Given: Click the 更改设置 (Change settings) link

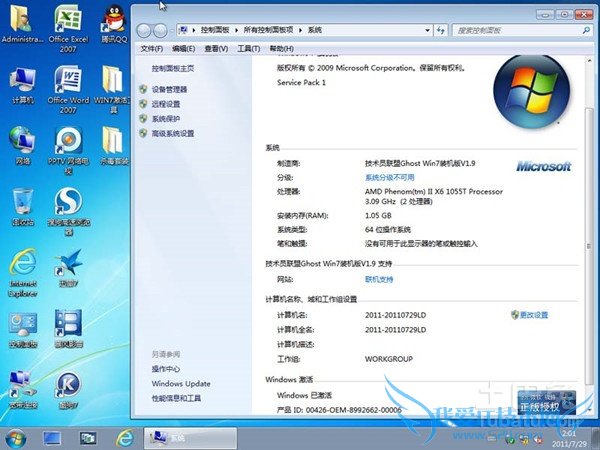Looking at the screenshot, I should pos(534,315).
